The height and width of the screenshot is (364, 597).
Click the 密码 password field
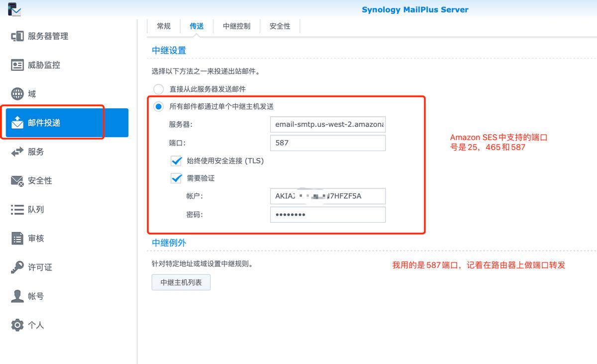click(327, 214)
